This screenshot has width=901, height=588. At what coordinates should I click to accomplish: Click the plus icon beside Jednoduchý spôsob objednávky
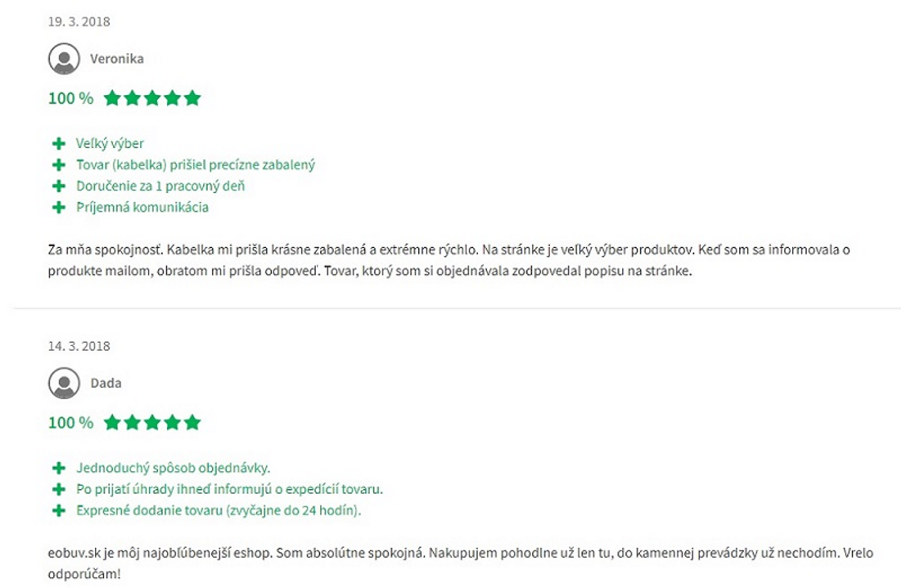[58, 468]
